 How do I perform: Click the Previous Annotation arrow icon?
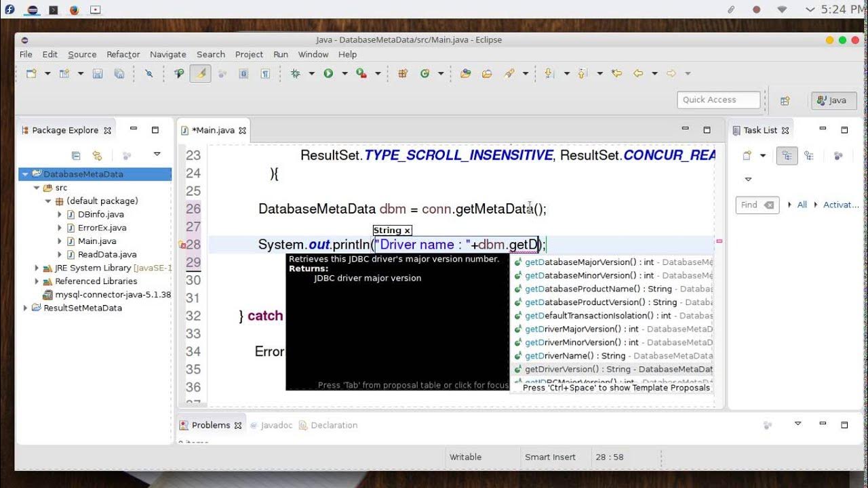[x=582, y=73]
